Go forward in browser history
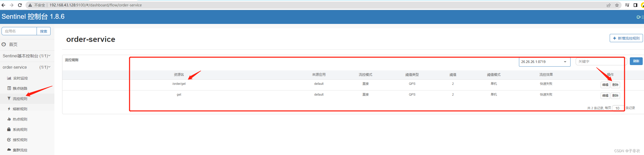Viewport: 644px width, 155px height. pyautogui.click(x=12, y=5)
